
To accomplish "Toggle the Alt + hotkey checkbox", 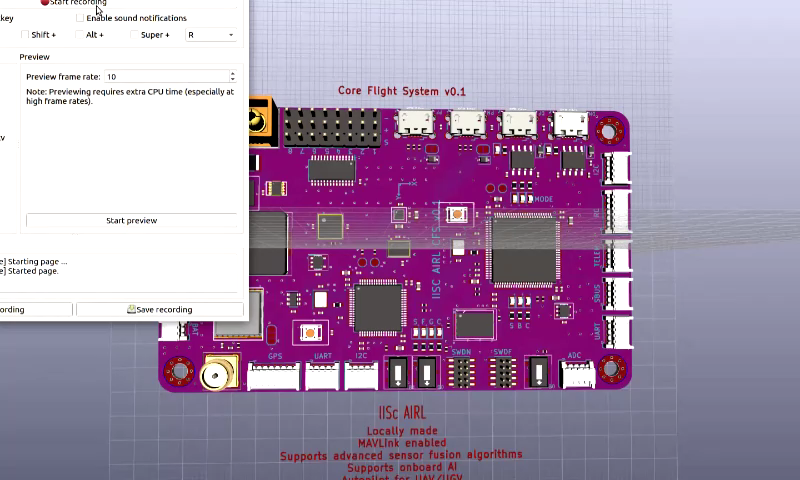I will 79,35.
